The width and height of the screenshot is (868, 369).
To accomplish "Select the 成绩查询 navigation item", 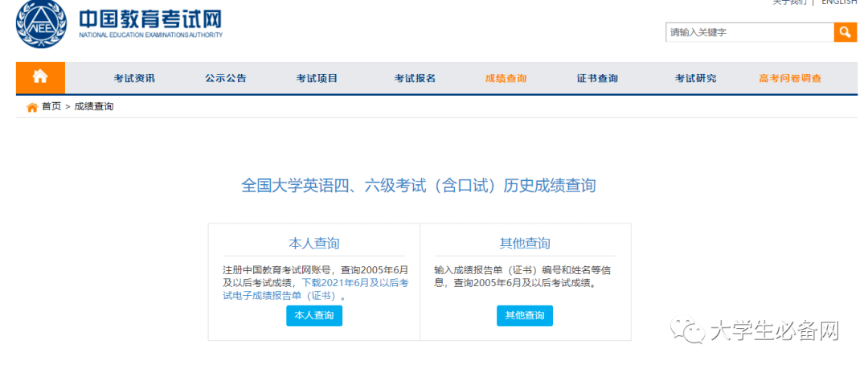I will coord(506,78).
